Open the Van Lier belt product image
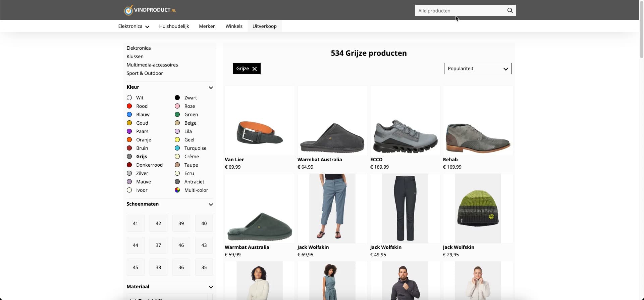644x300 pixels. coord(260,121)
